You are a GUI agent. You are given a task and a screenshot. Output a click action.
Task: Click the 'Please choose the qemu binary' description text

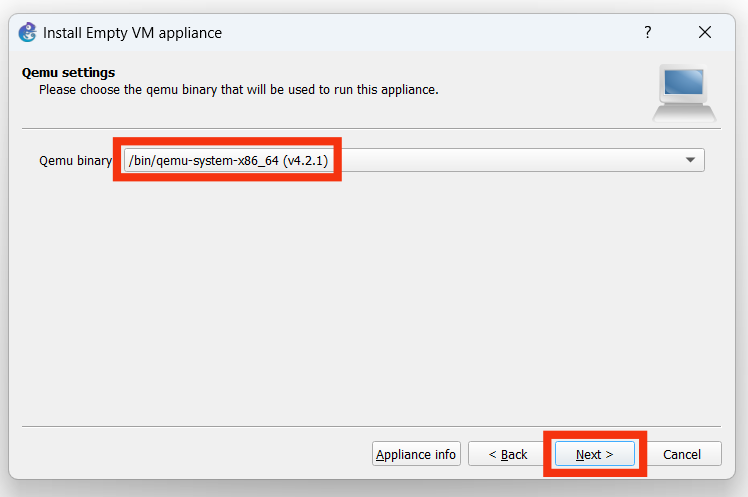[x=238, y=89]
